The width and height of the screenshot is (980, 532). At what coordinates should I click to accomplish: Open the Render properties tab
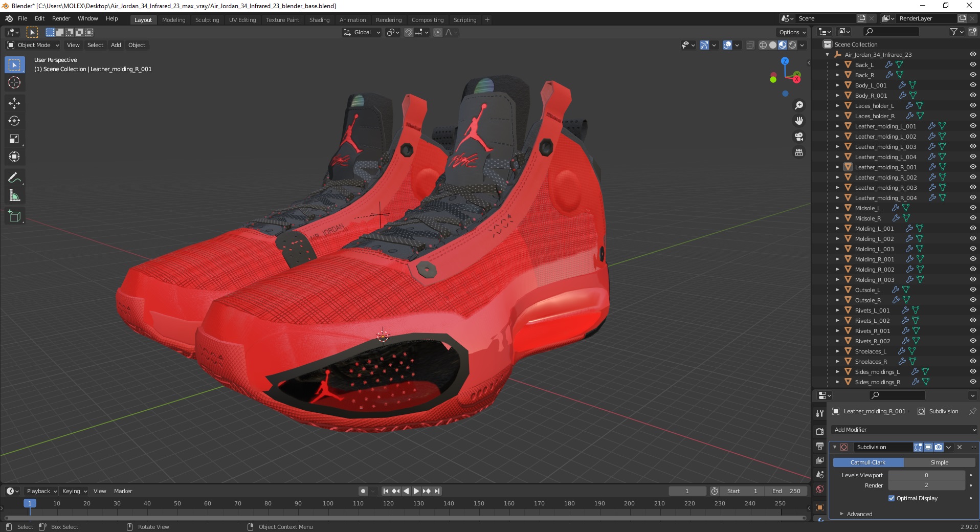pyautogui.click(x=820, y=431)
